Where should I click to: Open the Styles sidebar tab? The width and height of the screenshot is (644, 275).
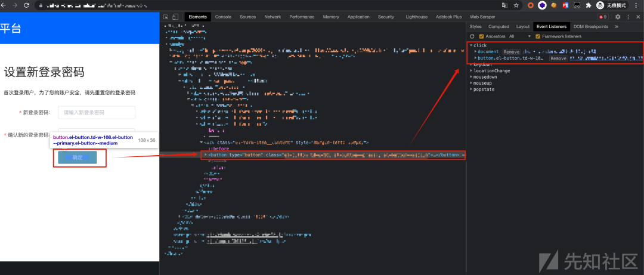coord(476,27)
